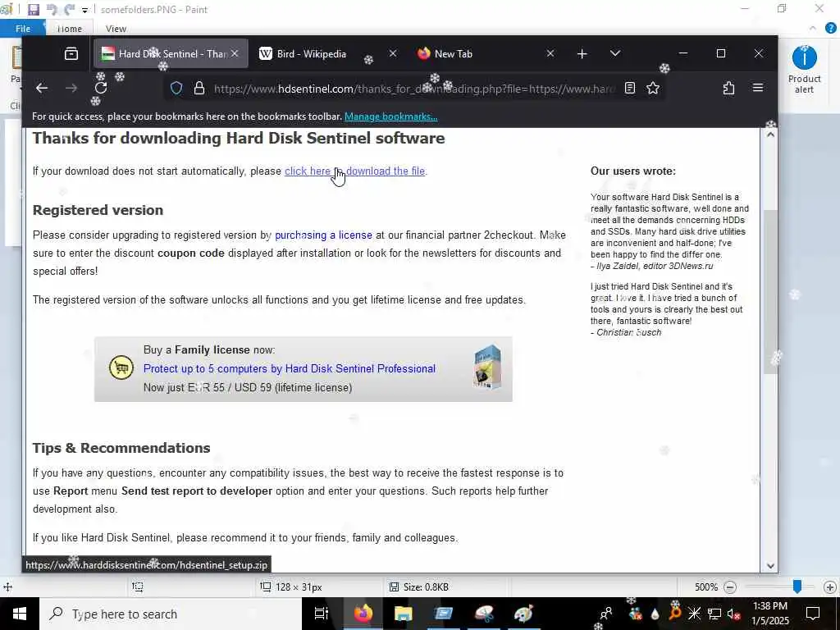840x630 pixels.
Task: Click the 'Registered version' heading
Action: [x=98, y=210]
